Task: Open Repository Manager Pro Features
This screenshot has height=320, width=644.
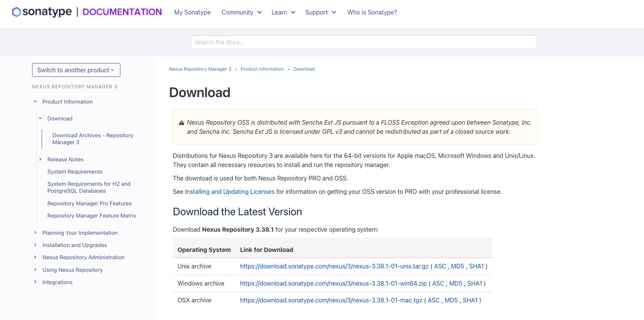Action: pos(89,203)
